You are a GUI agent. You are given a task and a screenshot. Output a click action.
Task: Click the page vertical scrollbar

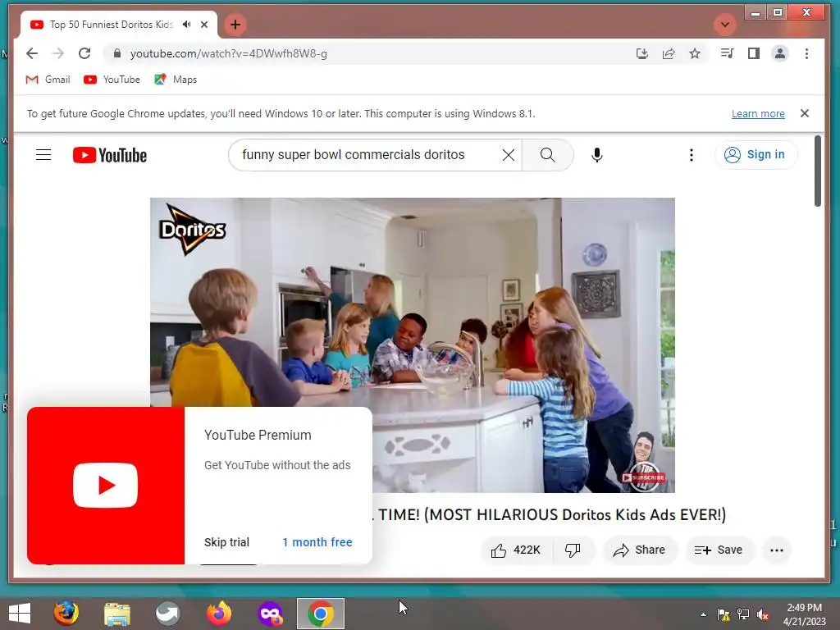click(x=818, y=171)
